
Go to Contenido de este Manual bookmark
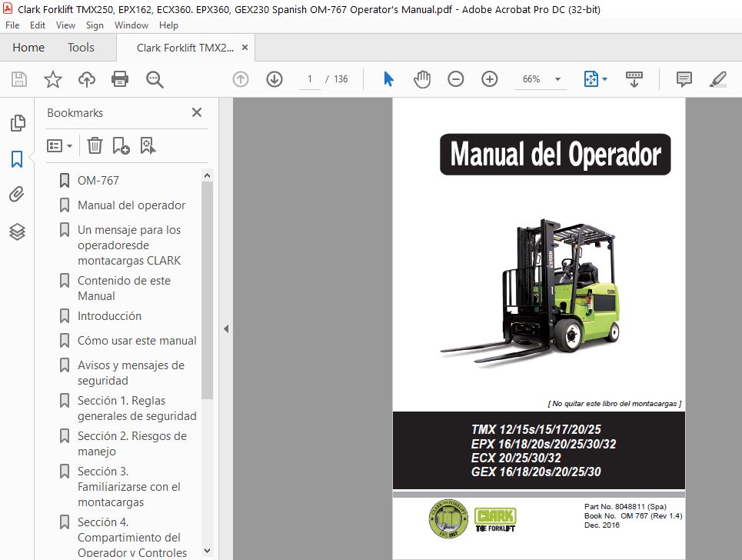(124, 288)
